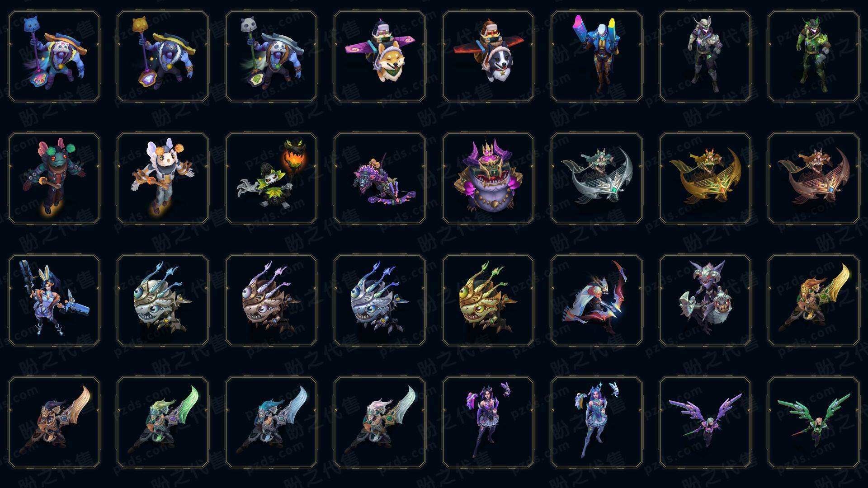Select the golden anglerfish creature skin
Image resolution: width=868 pixels, height=488 pixels.
coord(488,300)
